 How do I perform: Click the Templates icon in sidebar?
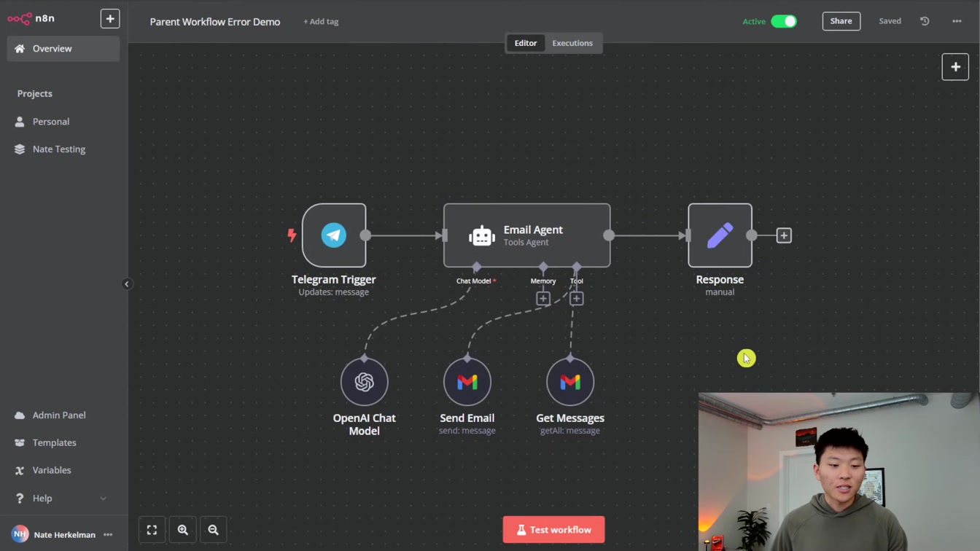coord(20,443)
